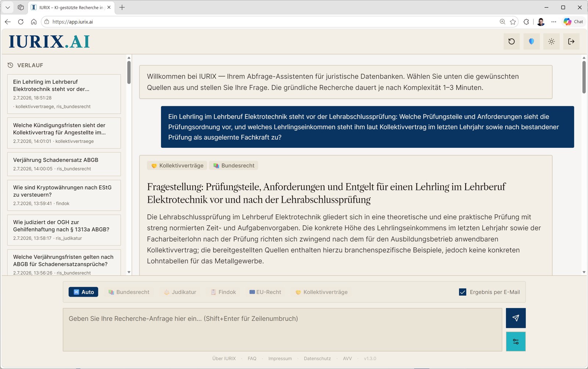Bookmark this page with the star icon
The width and height of the screenshot is (588, 369).
(x=513, y=22)
